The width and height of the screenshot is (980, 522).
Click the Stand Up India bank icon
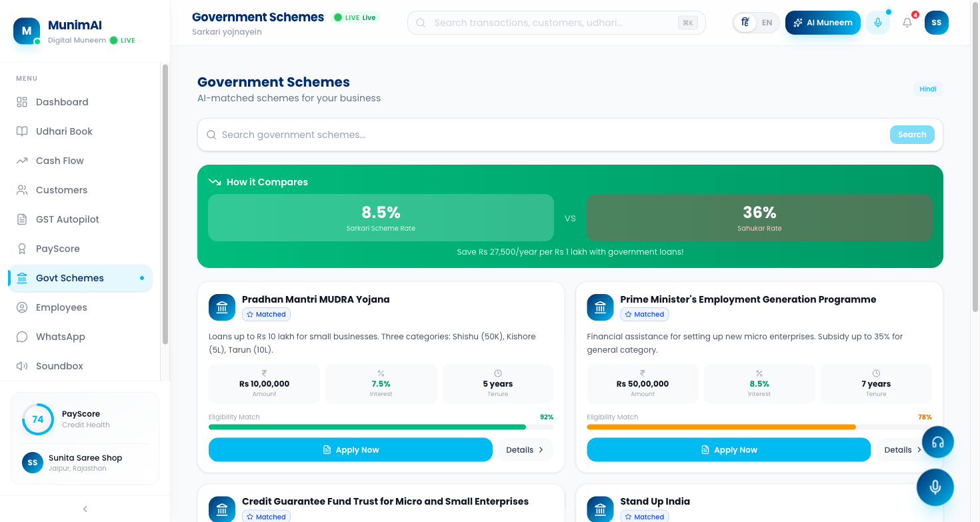[x=600, y=509]
